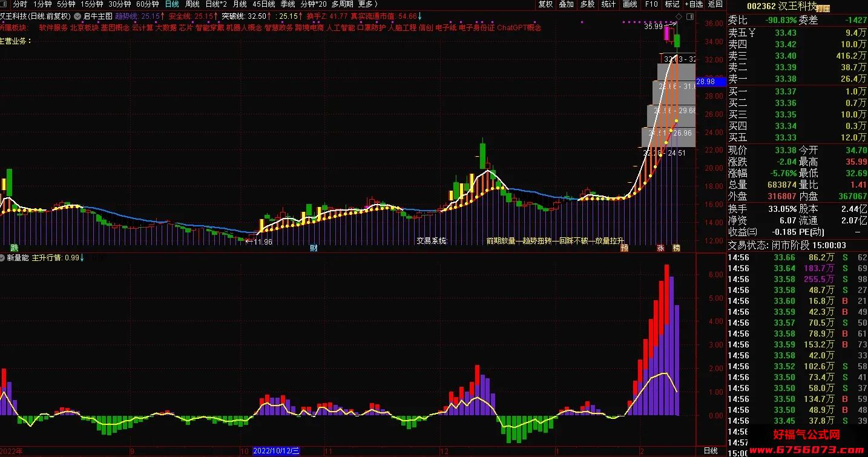This screenshot has height=457, width=868.
Task: Click the 榜 marker icon at chart bottom-right
Action: coord(677,248)
